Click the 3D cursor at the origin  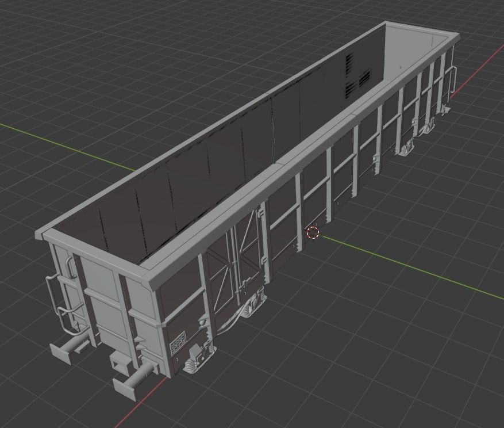(313, 232)
